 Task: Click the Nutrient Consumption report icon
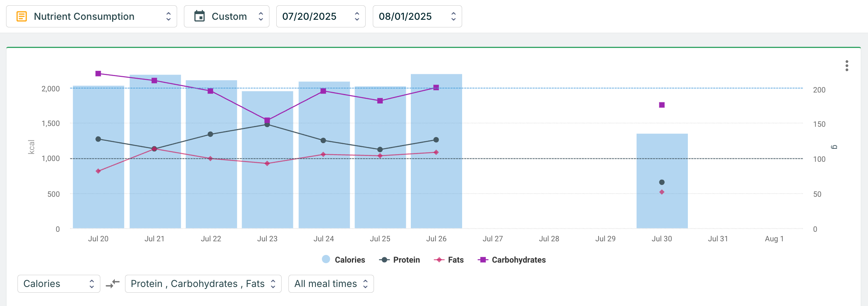22,16
